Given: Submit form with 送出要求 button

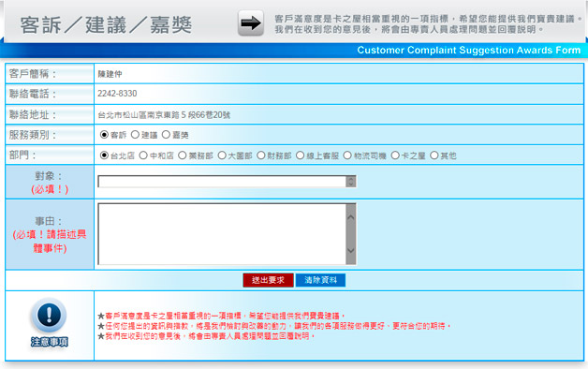Looking at the screenshot, I should click(x=268, y=280).
